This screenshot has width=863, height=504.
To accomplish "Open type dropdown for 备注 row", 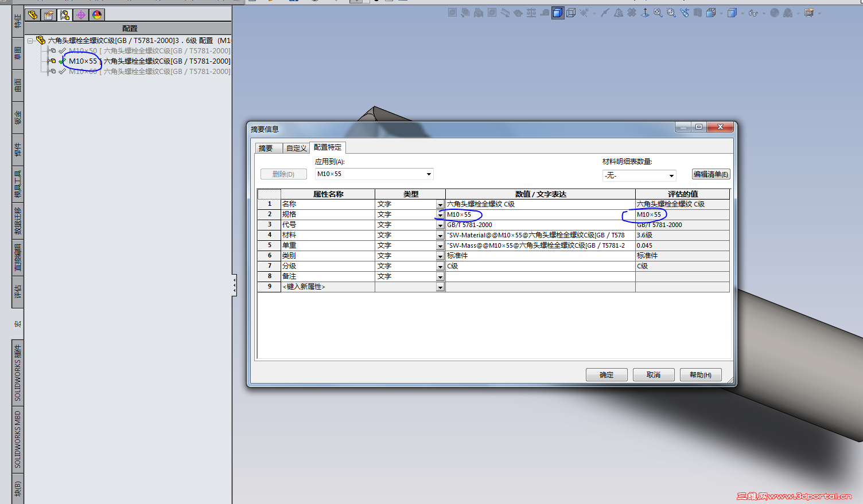I will tap(440, 277).
